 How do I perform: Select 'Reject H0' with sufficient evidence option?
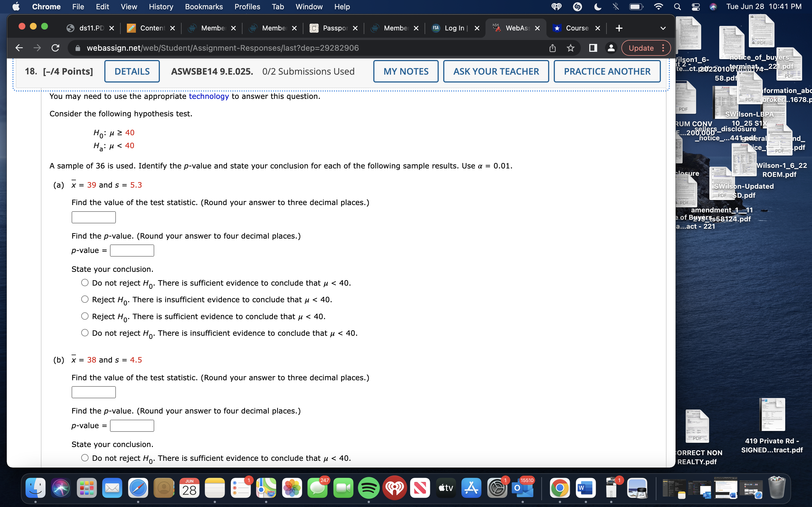[x=85, y=316]
